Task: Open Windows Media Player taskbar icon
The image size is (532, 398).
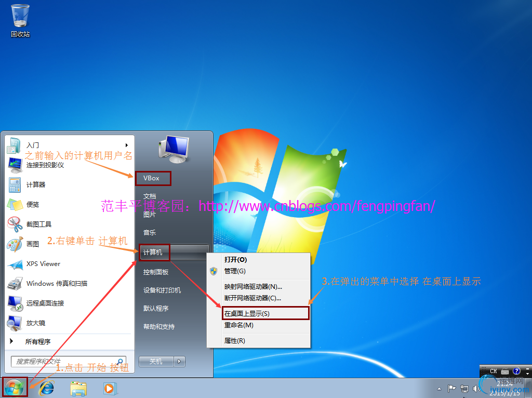Action: pyautogui.click(x=110, y=388)
